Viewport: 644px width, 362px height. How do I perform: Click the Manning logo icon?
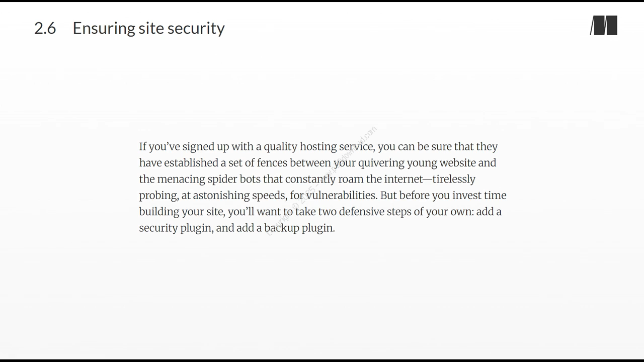604,26
